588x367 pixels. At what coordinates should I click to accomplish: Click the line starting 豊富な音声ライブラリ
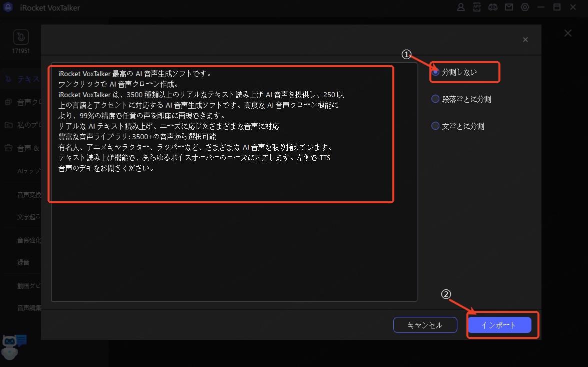[x=137, y=137]
